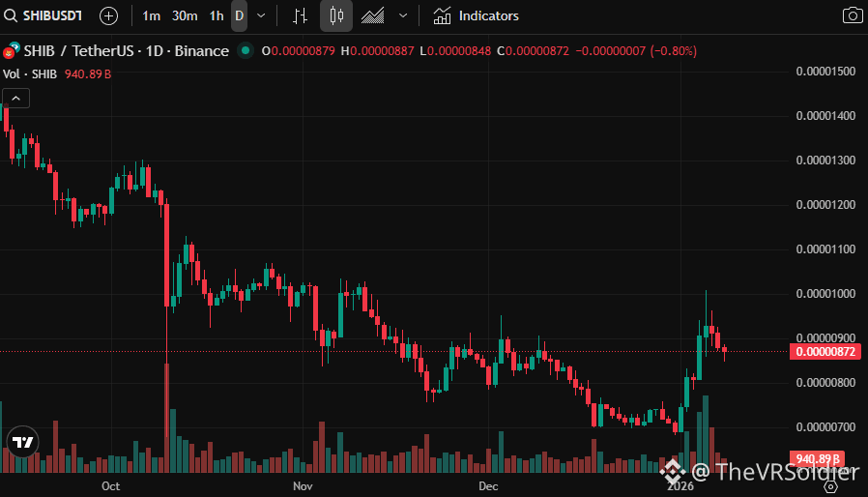
Task: Take a chart snapshot with camera icon
Action: (852, 15)
